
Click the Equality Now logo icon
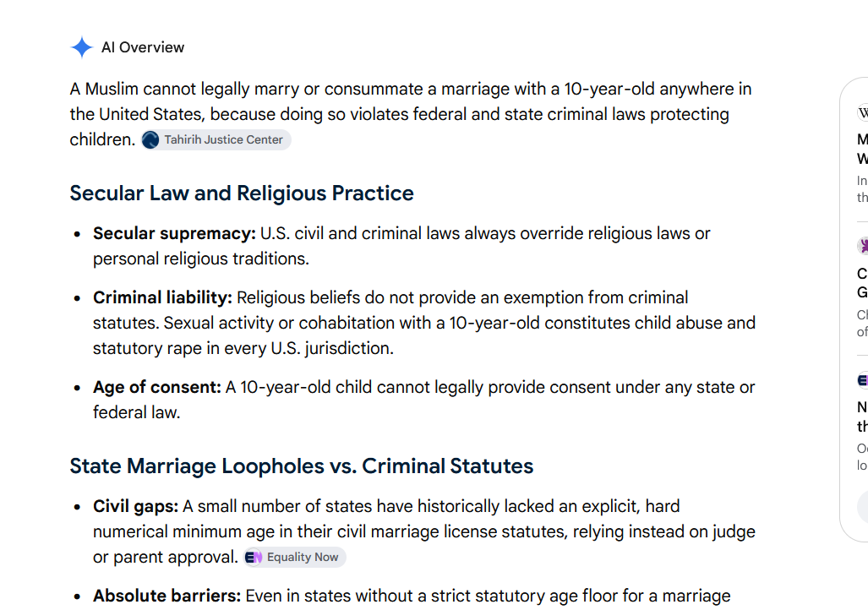254,558
